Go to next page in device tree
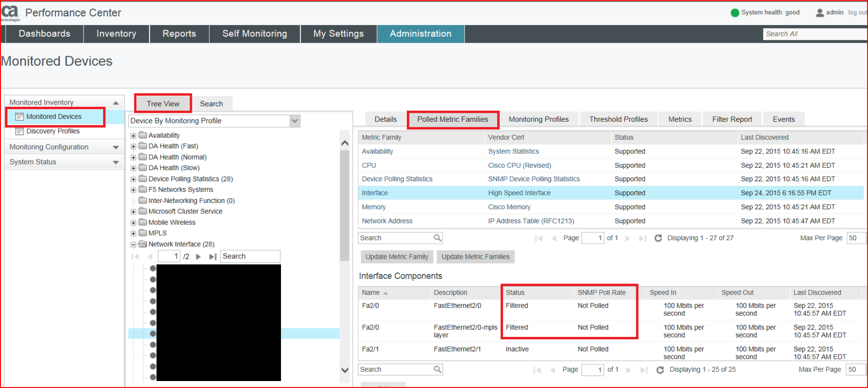Viewport: 868px width, 388px height. pos(198,256)
